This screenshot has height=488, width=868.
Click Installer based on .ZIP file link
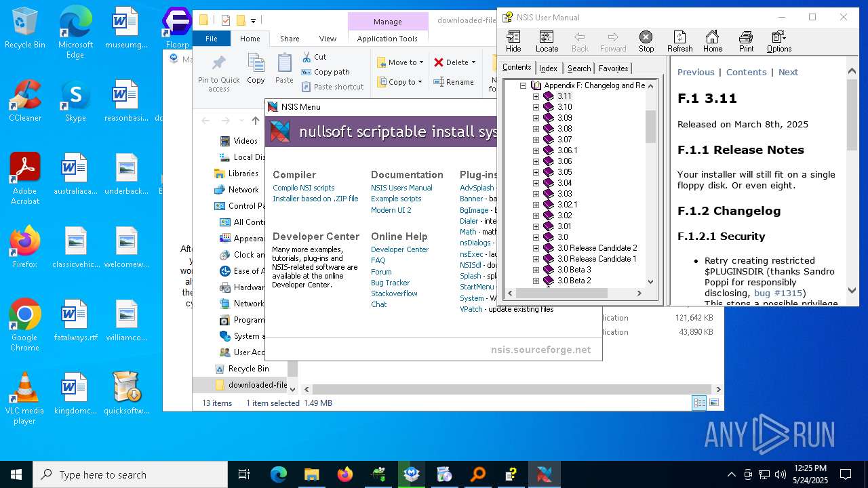[x=315, y=199]
